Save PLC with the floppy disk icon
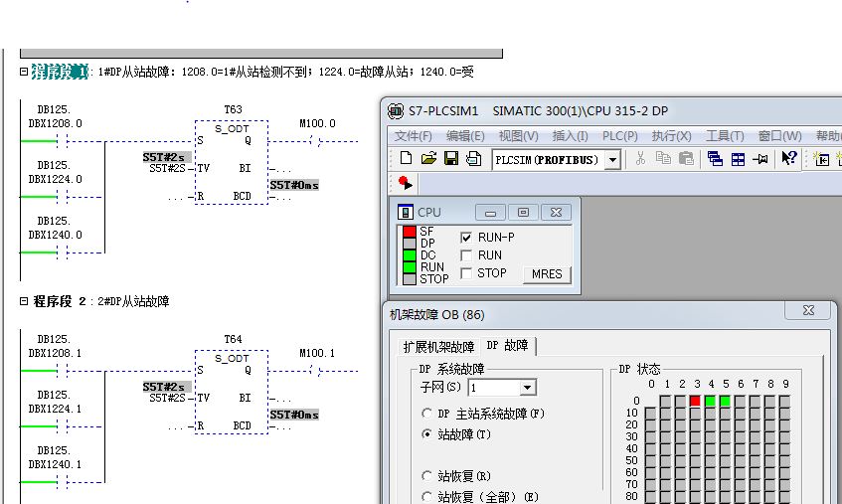The height and width of the screenshot is (504, 842). 451,158
